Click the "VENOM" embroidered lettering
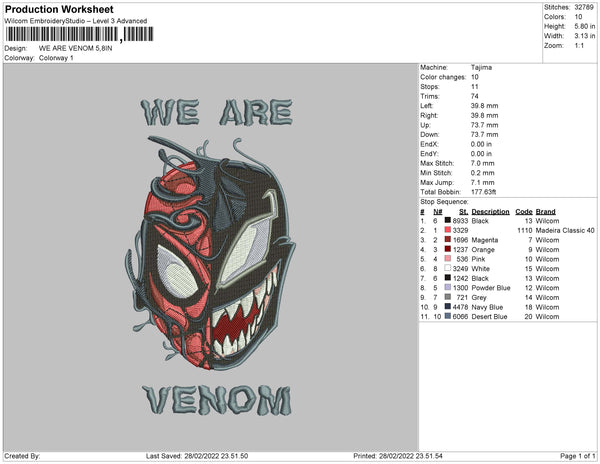 (x=217, y=400)
